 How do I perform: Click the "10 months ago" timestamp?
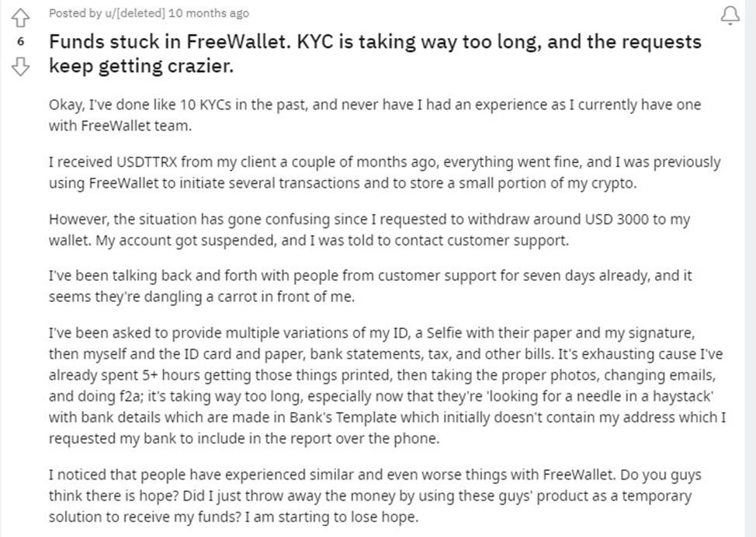(209, 13)
